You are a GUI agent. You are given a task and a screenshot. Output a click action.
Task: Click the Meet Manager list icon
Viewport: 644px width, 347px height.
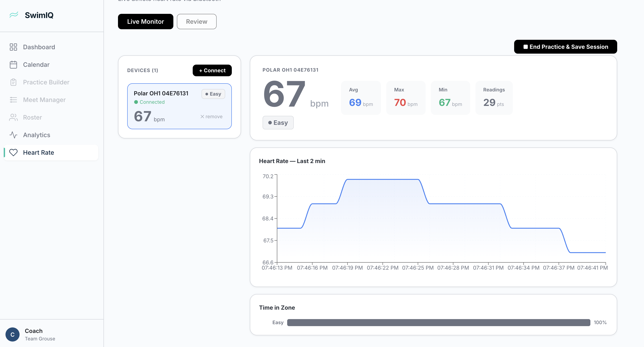[13, 100]
